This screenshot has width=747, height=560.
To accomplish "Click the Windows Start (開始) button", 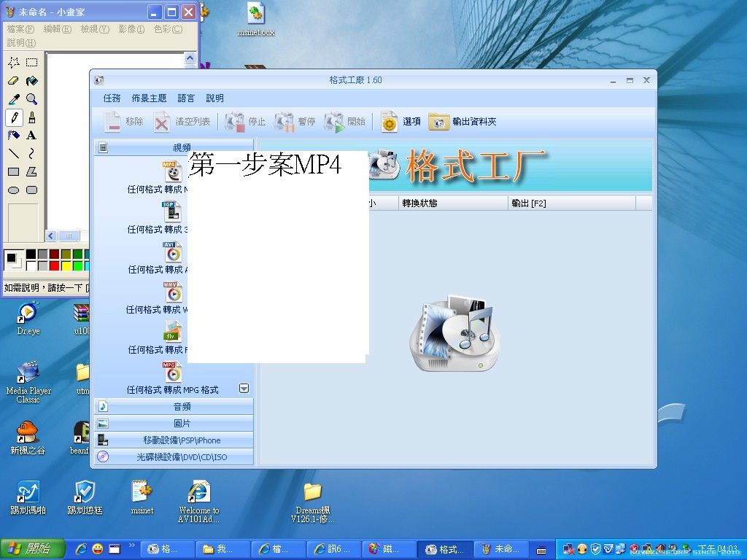I will pos(33,549).
